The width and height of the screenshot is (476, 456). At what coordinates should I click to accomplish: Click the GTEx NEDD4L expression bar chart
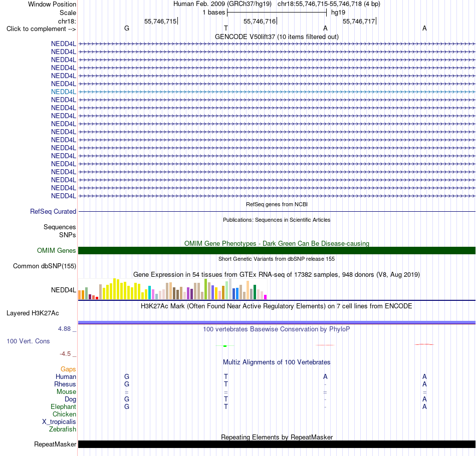[x=172, y=289]
